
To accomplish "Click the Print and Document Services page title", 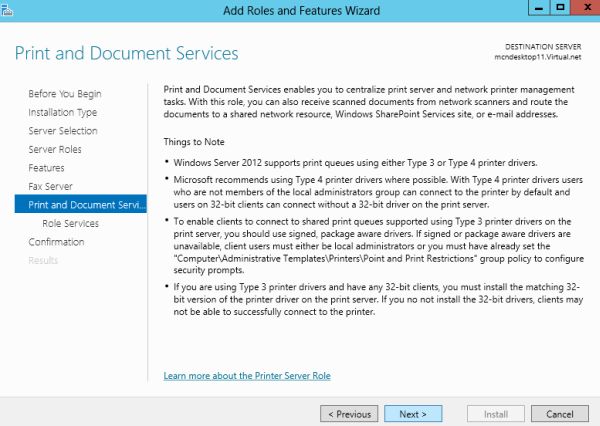I will coord(126,53).
